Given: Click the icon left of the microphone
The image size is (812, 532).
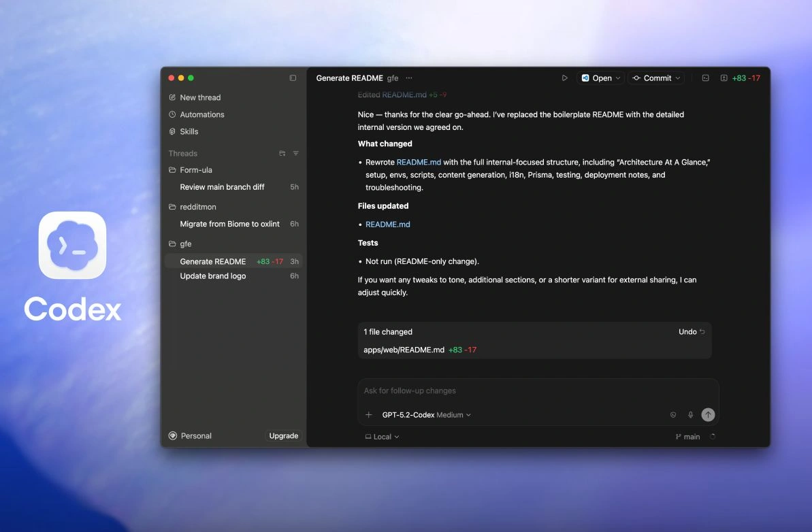Looking at the screenshot, I should [x=673, y=414].
